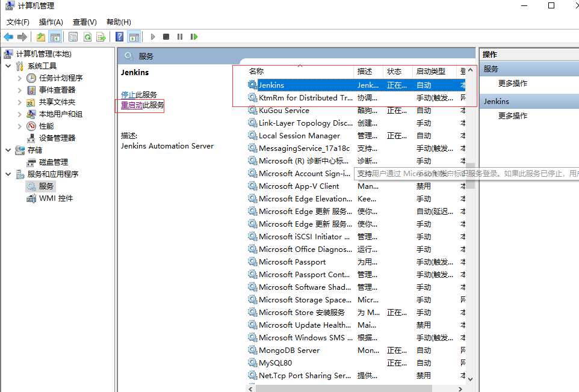Click the properties sheet toolbar icon
This screenshot has width=579, height=392.
[73, 37]
